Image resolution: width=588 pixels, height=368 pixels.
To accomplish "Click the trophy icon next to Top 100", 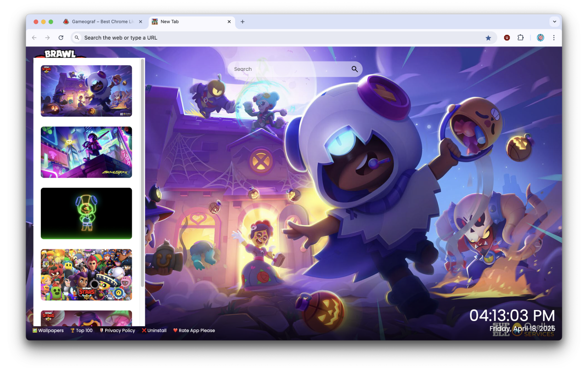I will 72,330.
